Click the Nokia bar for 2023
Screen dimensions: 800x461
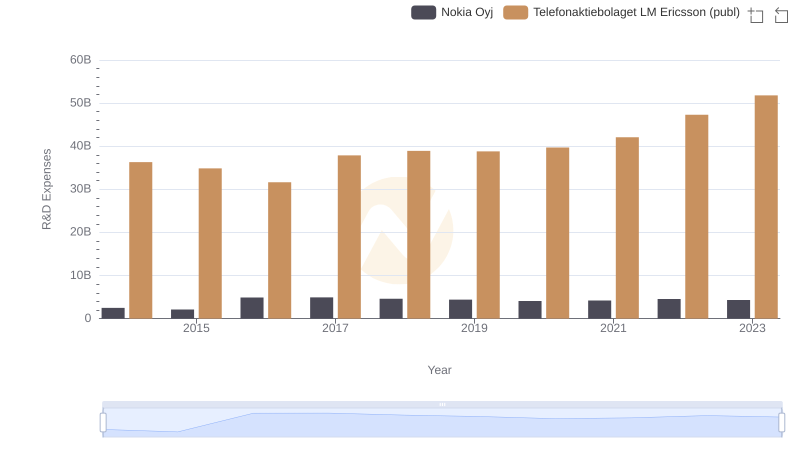point(738,309)
